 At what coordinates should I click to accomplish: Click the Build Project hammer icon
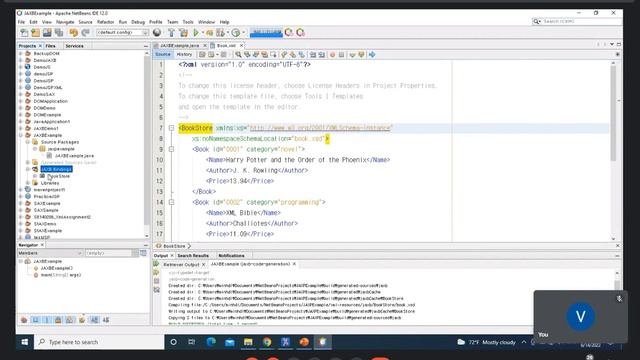click(171, 33)
